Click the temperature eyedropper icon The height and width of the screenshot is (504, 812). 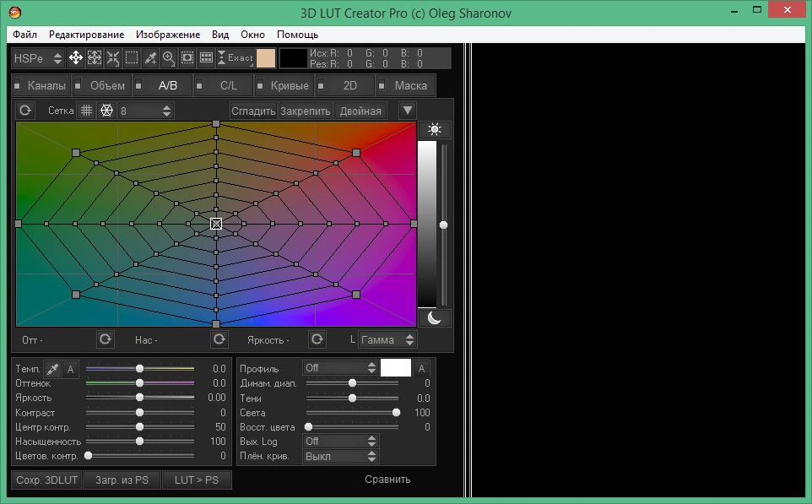[52, 369]
